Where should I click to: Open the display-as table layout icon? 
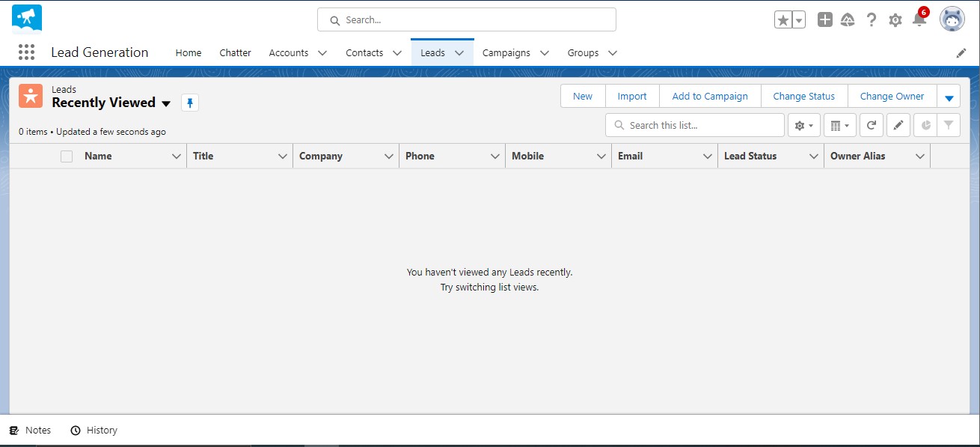[839, 124]
